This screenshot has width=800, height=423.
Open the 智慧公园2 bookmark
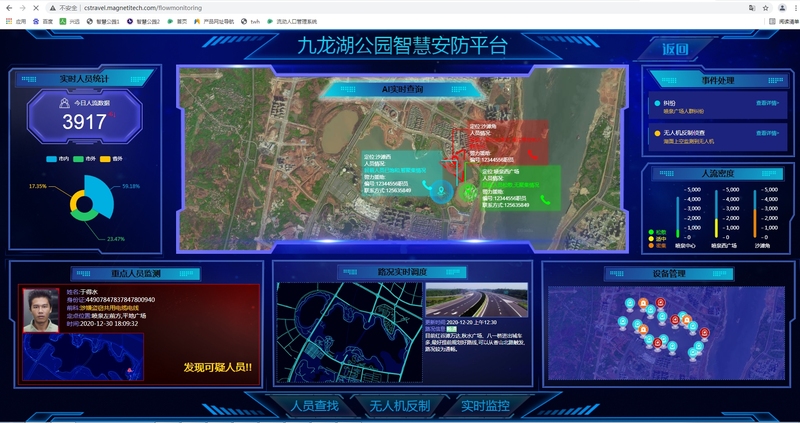(x=143, y=21)
